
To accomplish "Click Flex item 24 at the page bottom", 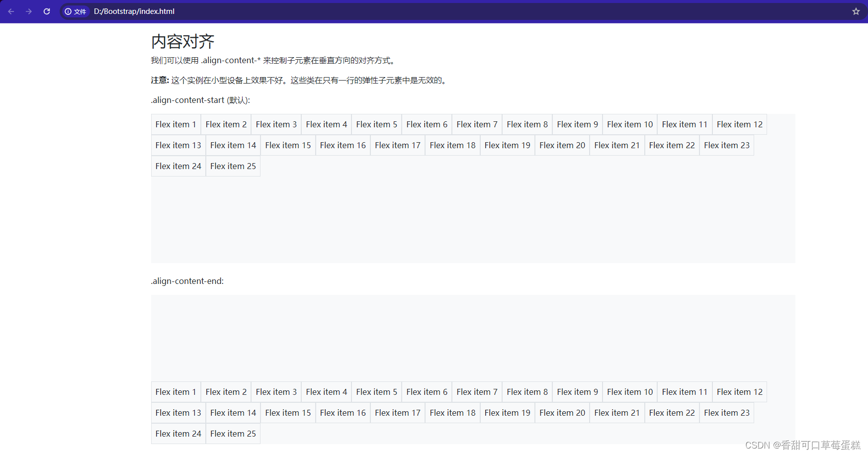I will (178, 434).
